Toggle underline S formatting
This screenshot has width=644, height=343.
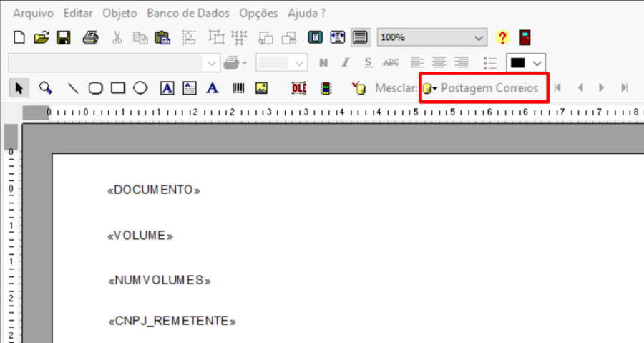[368, 63]
